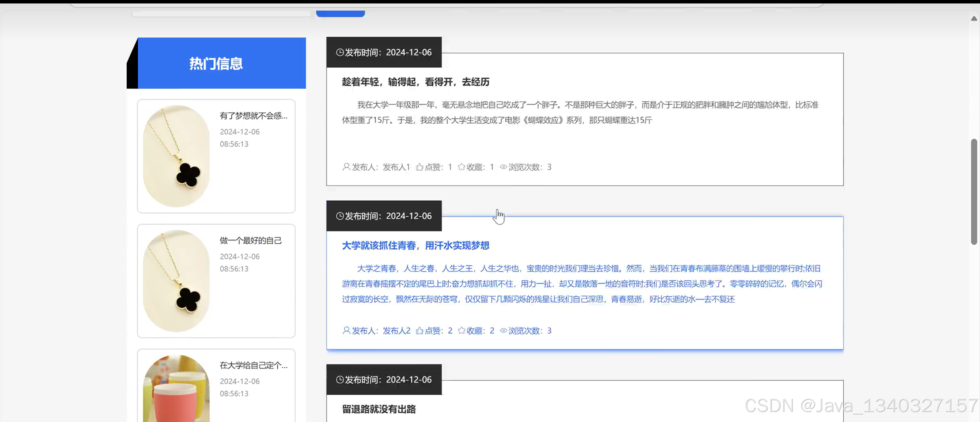Open the hot item 做一个最好的自己

tap(251, 240)
